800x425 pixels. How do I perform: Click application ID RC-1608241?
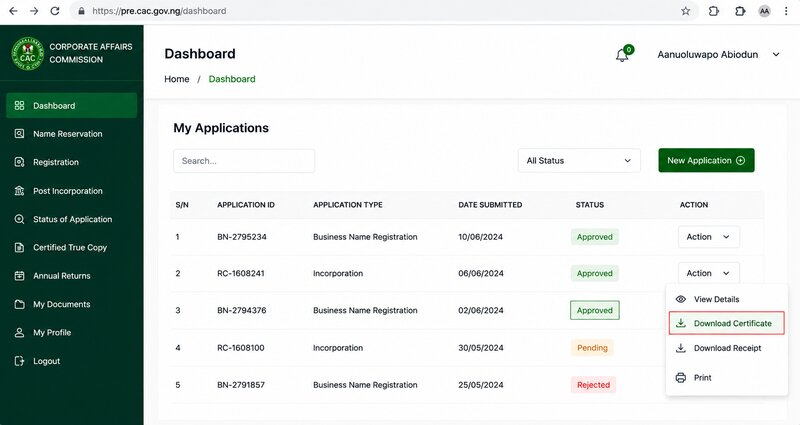pos(241,273)
